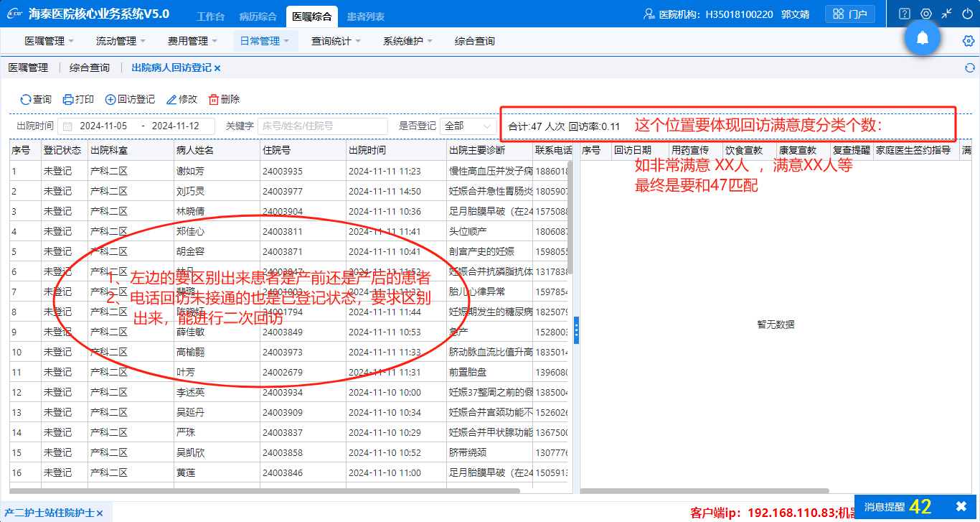Click the horizontal scrollbar under the patient table

point(265,491)
